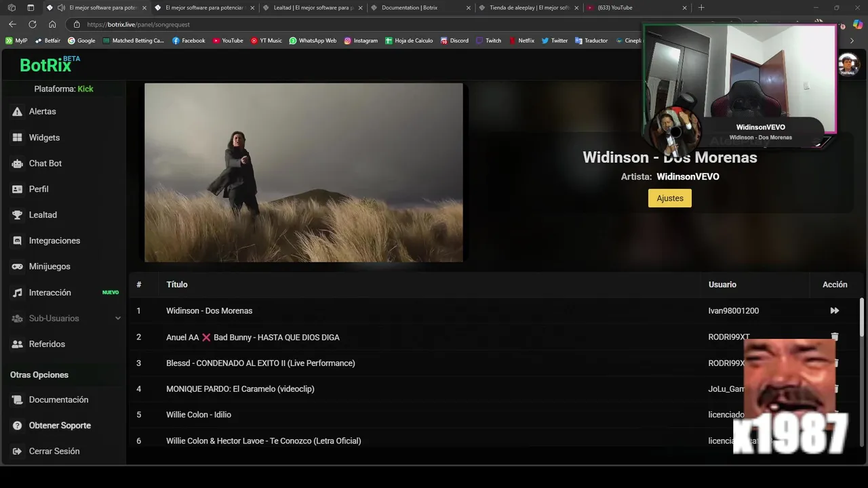The height and width of the screenshot is (488, 868).
Task: Skip the current song Widinson - Dos Morenas
Action: pyautogui.click(x=835, y=311)
